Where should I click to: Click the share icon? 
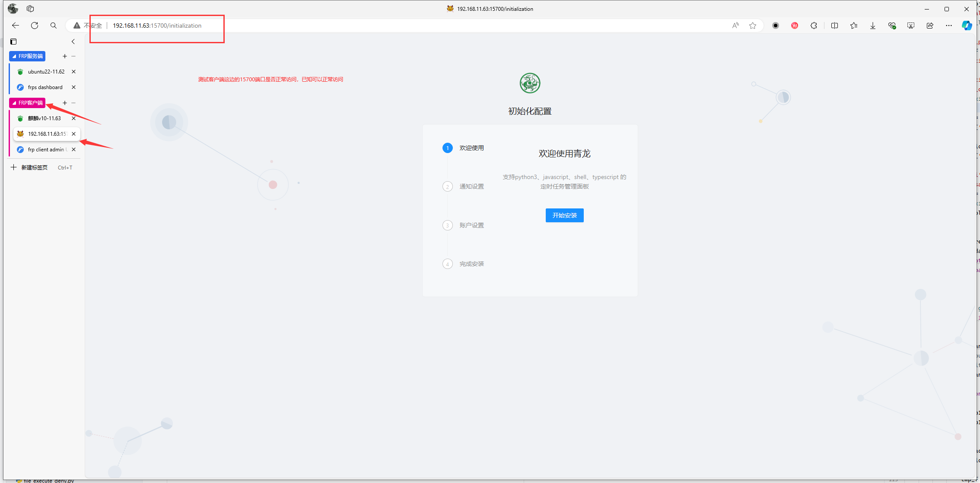pyautogui.click(x=930, y=26)
